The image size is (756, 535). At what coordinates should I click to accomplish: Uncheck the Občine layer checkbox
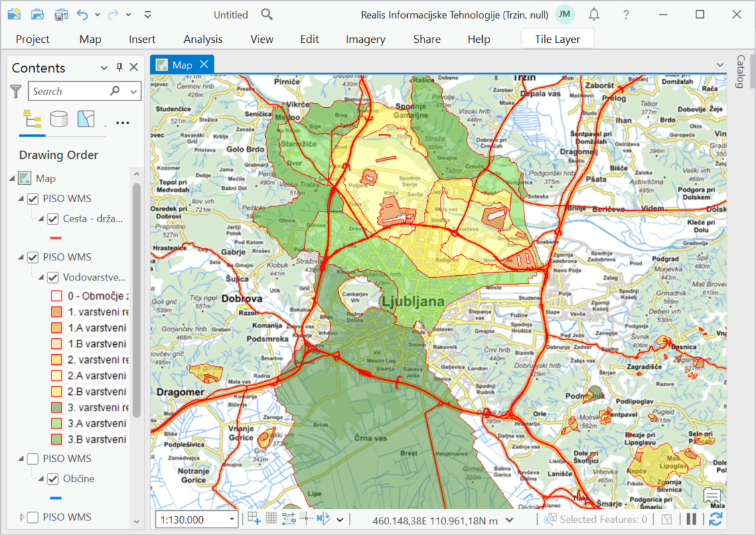click(53, 479)
